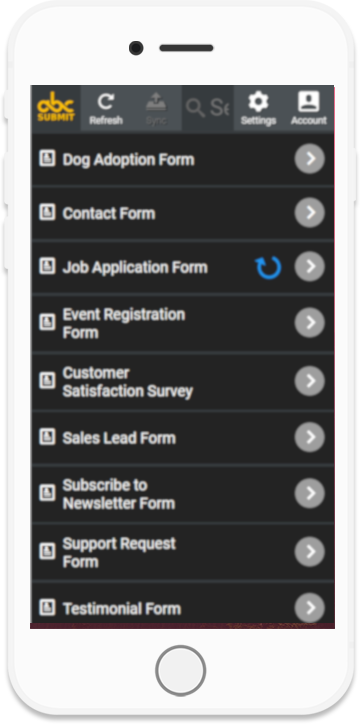Viewport: 360px width, 724px height.
Task: Click the document icon next to Sales Lead Form
Action: click(x=47, y=437)
